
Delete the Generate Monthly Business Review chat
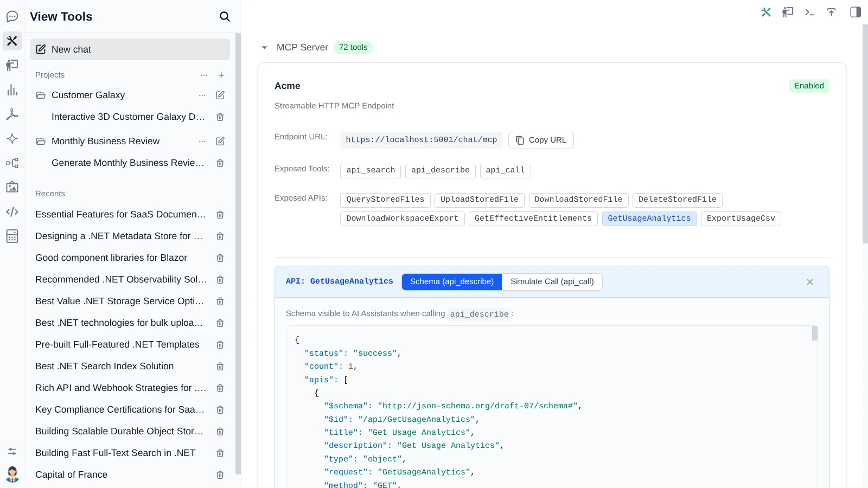(220, 163)
